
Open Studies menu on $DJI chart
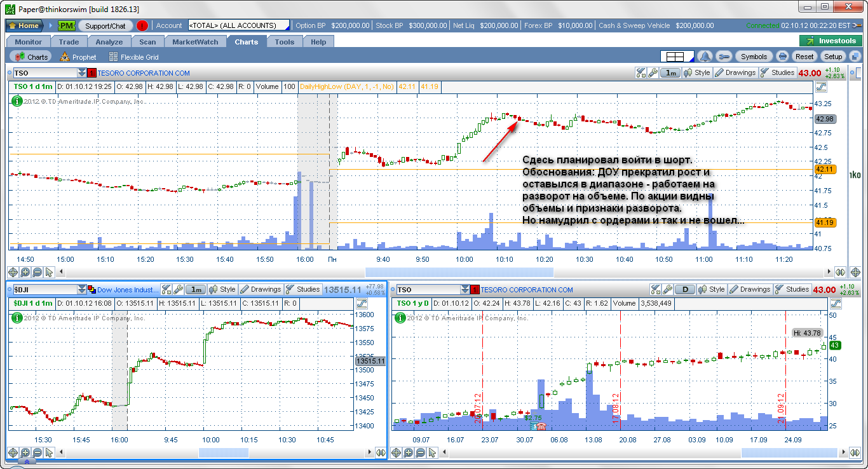302,289
